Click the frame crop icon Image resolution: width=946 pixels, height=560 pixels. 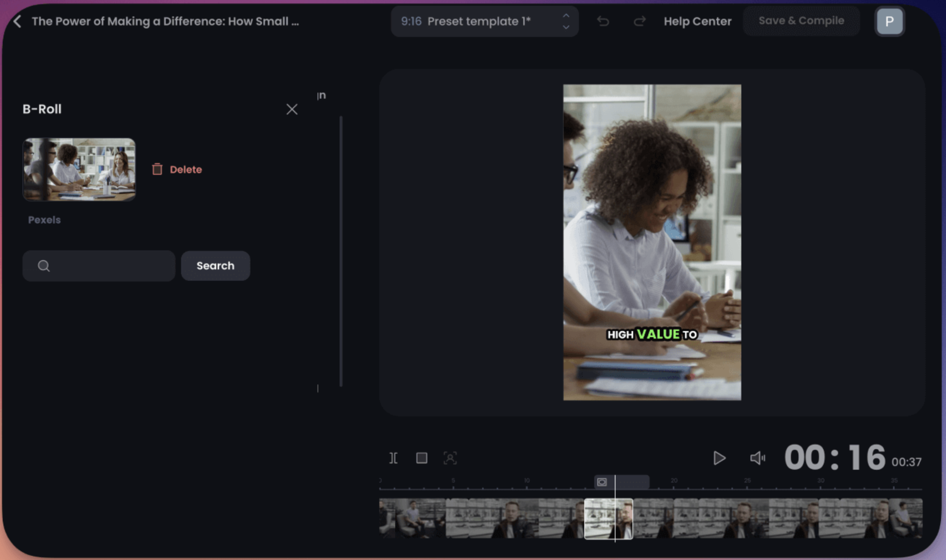tap(422, 458)
